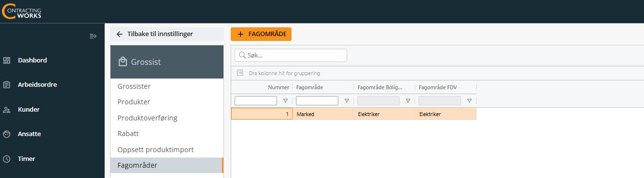Focus the Søk search field
This screenshot has height=178, width=644.
[291, 56]
